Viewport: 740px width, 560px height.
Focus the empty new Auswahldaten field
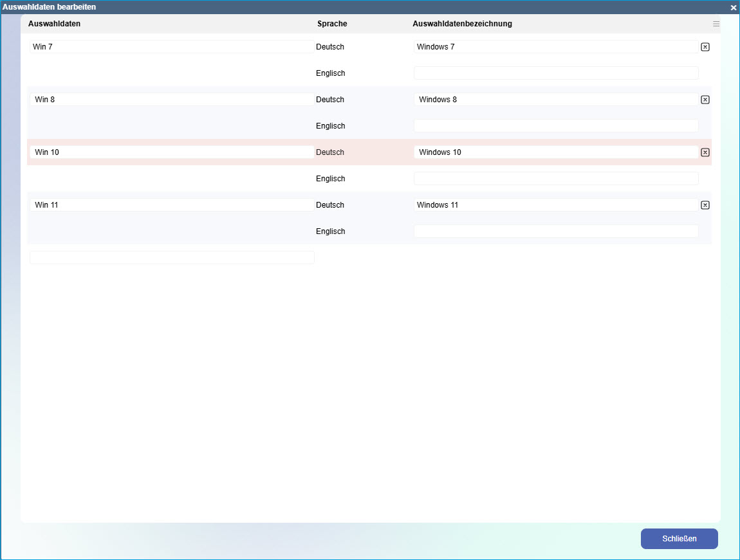[172, 257]
